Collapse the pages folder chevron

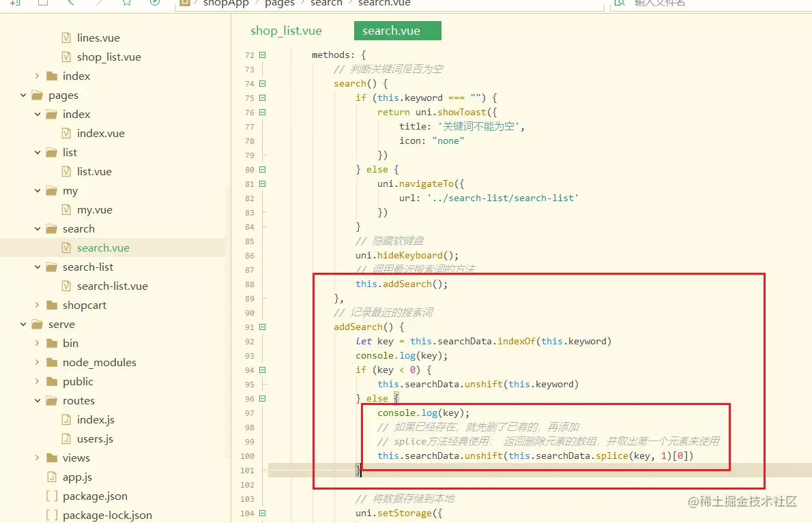click(23, 95)
